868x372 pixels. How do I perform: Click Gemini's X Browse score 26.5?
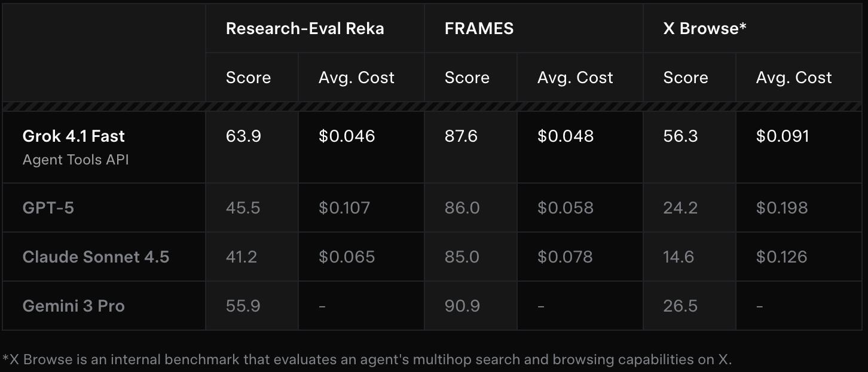click(680, 306)
